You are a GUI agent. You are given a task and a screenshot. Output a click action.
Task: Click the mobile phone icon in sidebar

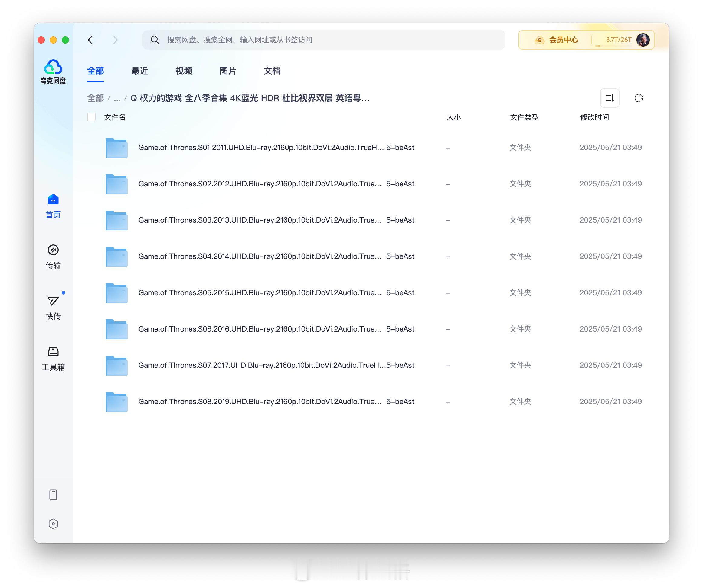[x=53, y=495]
